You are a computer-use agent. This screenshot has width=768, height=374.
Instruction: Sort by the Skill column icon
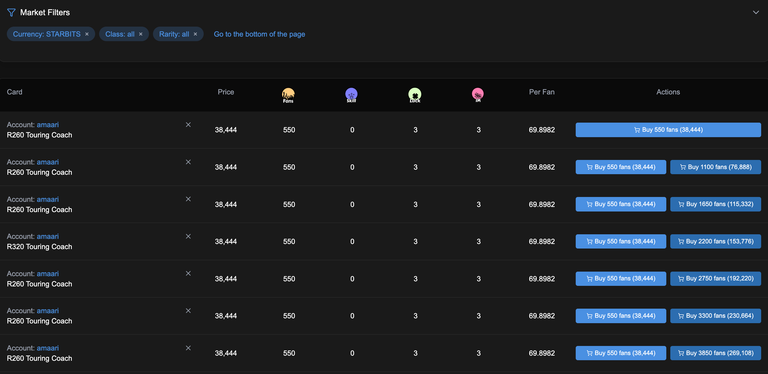click(x=351, y=95)
